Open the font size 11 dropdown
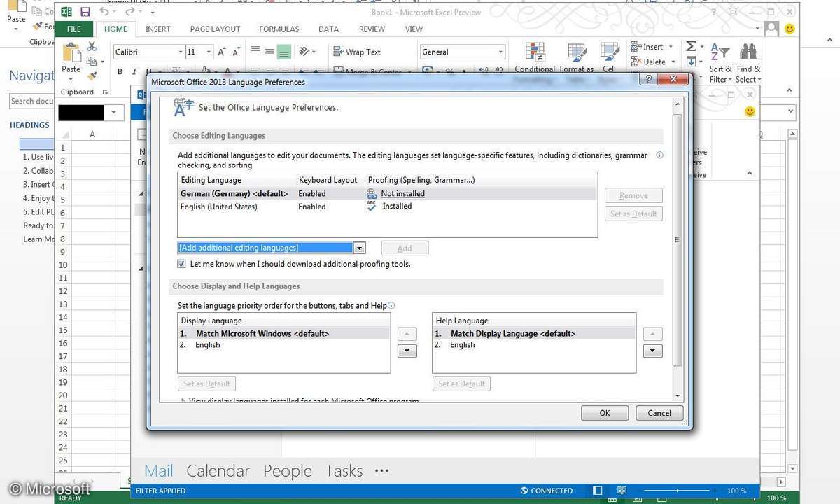This screenshot has height=504, width=840. click(x=210, y=52)
